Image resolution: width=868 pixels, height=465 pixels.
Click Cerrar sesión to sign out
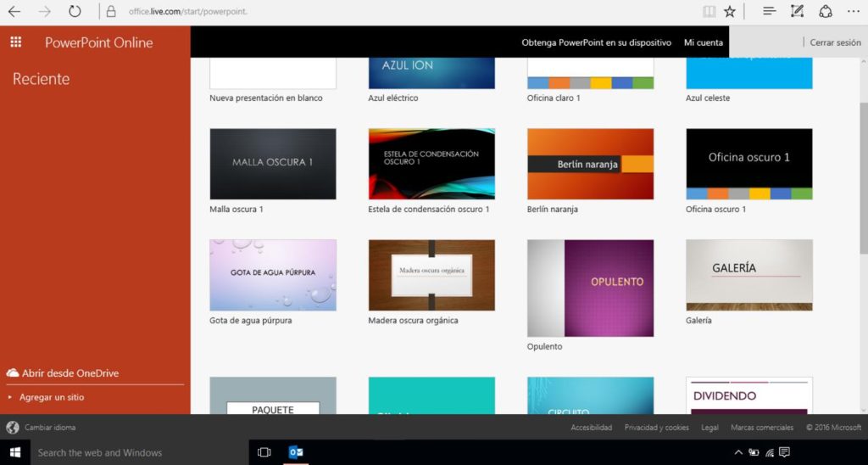click(835, 42)
